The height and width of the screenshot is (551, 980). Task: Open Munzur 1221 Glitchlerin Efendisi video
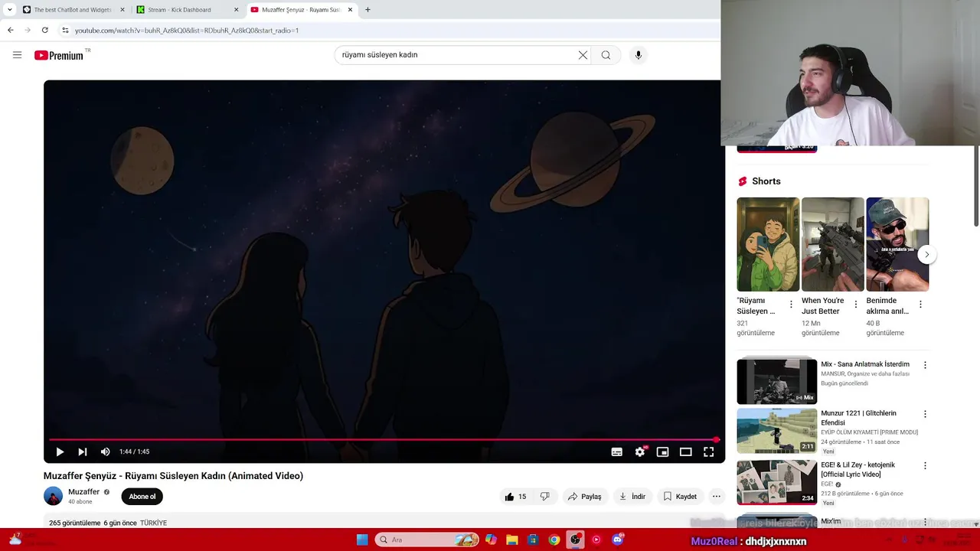pos(776,431)
